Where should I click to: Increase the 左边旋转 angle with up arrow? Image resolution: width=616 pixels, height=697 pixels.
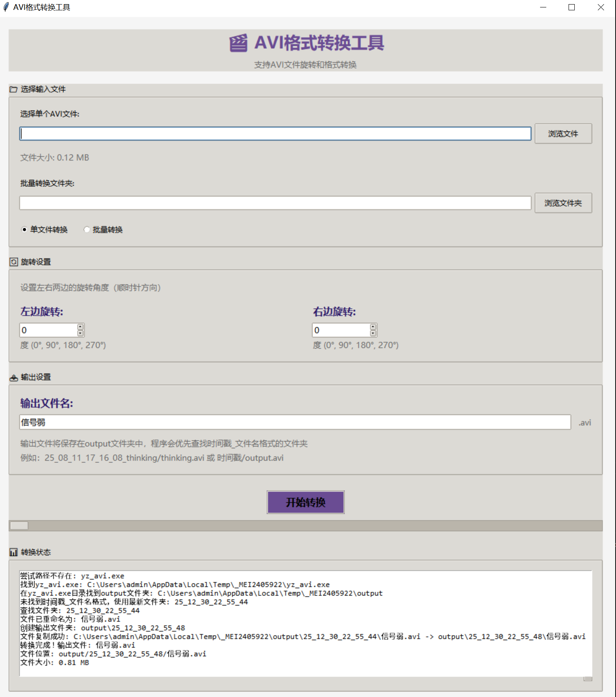click(80, 327)
